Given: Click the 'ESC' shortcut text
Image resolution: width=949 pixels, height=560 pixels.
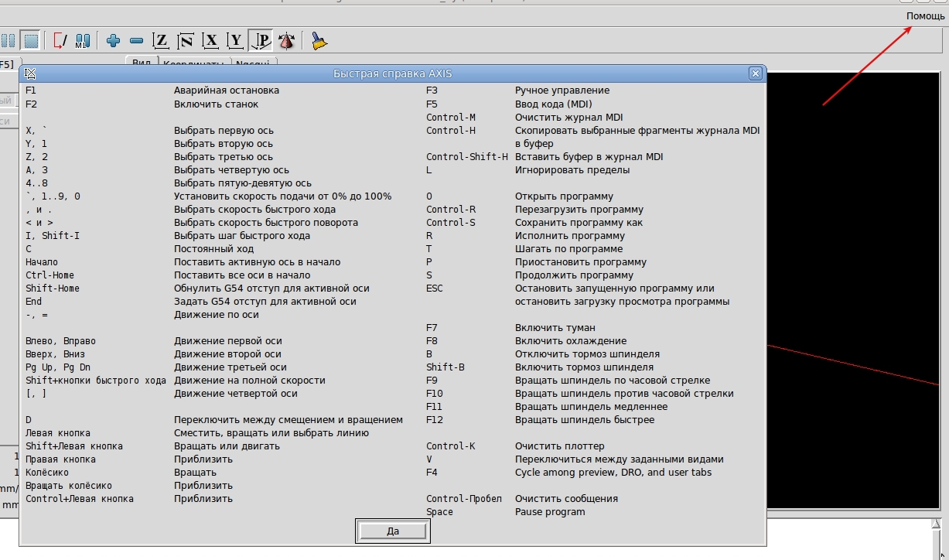Looking at the screenshot, I should point(435,289).
